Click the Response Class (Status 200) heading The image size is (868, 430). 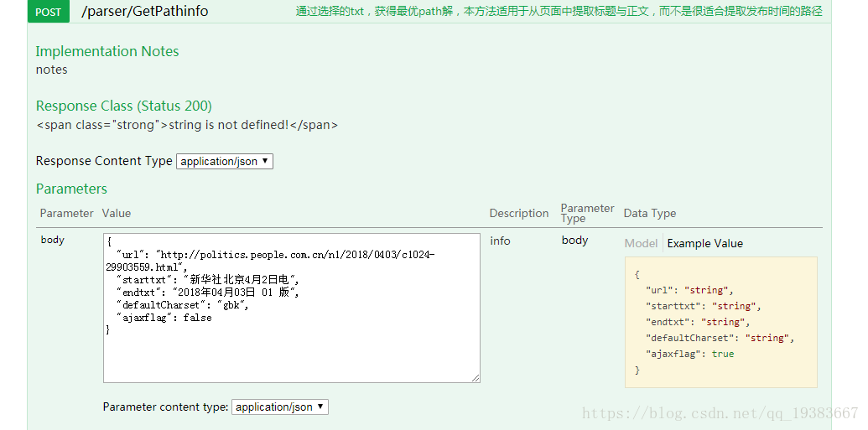point(124,106)
